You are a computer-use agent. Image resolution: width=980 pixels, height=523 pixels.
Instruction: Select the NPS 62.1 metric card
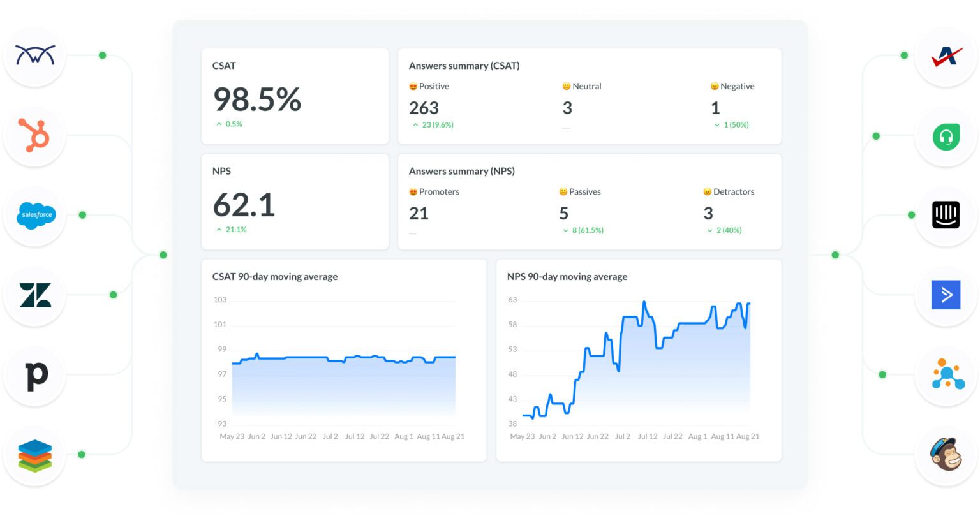tap(295, 202)
